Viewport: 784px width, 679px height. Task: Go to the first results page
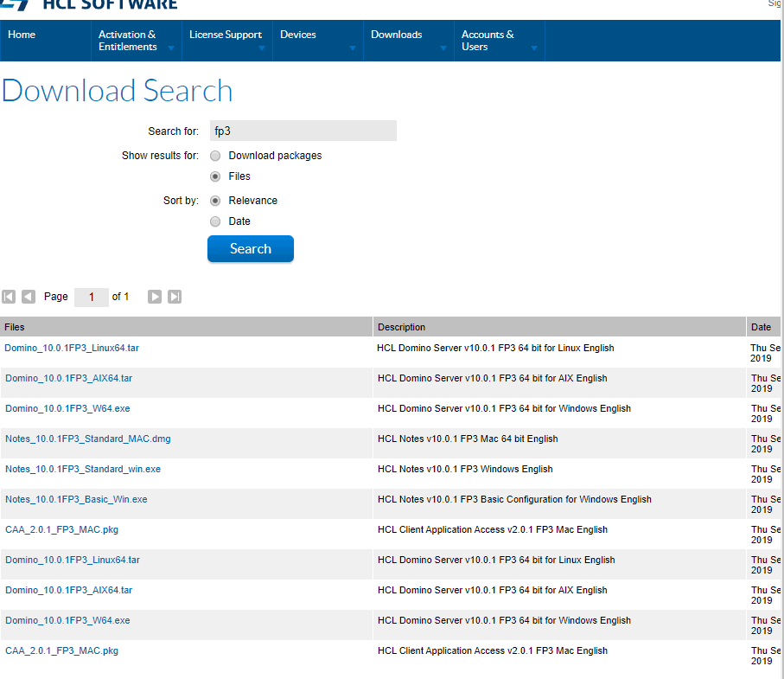pyautogui.click(x=9, y=297)
